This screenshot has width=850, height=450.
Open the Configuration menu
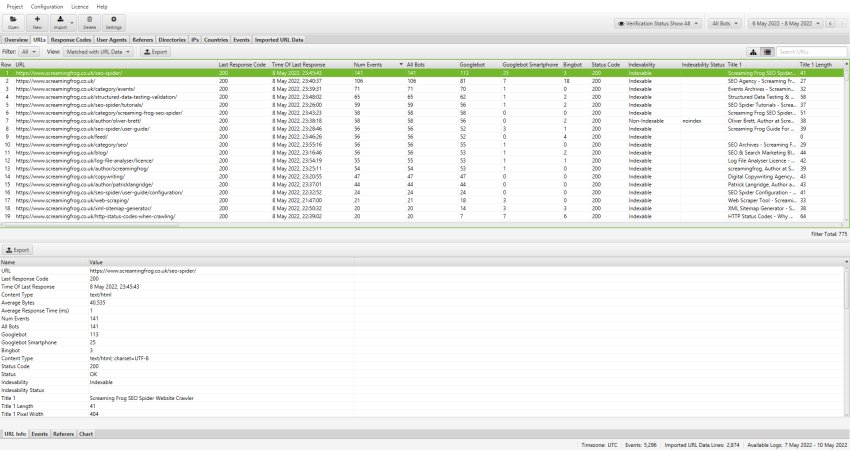pyautogui.click(x=47, y=7)
